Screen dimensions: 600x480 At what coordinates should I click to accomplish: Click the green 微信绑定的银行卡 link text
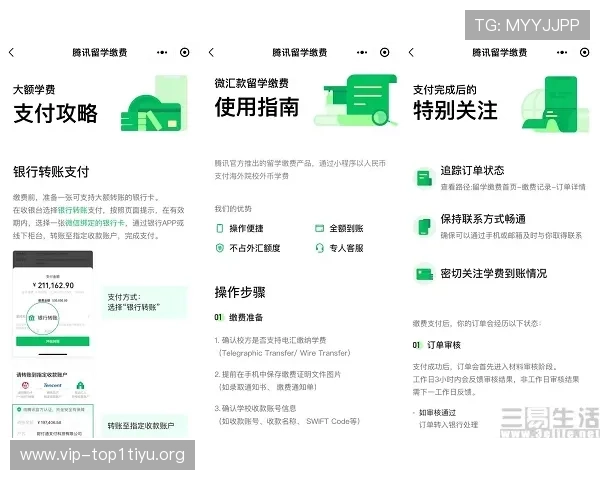coord(95,223)
